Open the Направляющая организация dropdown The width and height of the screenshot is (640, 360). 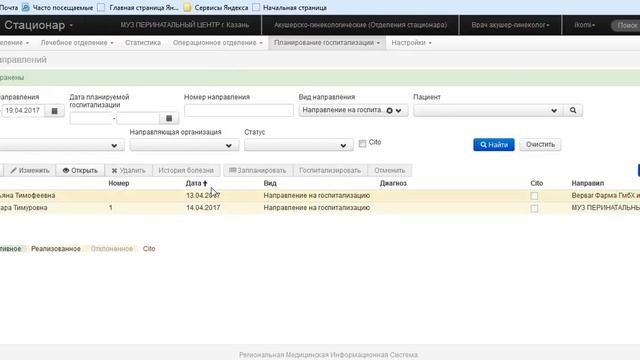(x=184, y=145)
